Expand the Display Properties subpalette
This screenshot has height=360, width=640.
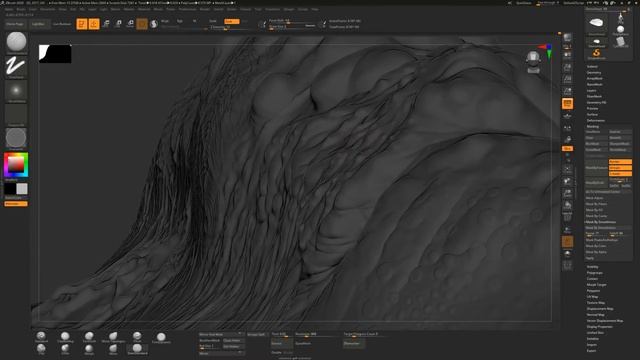[x=600, y=327]
